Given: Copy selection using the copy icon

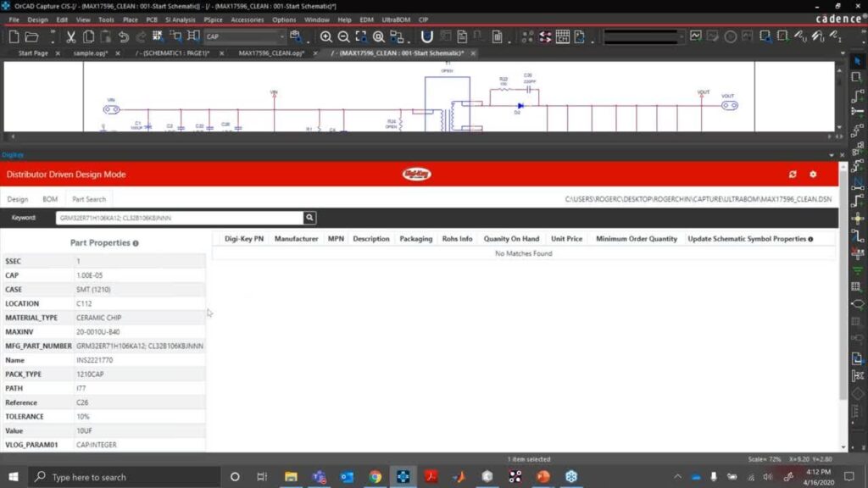Looking at the screenshot, I should click(x=88, y=37).
